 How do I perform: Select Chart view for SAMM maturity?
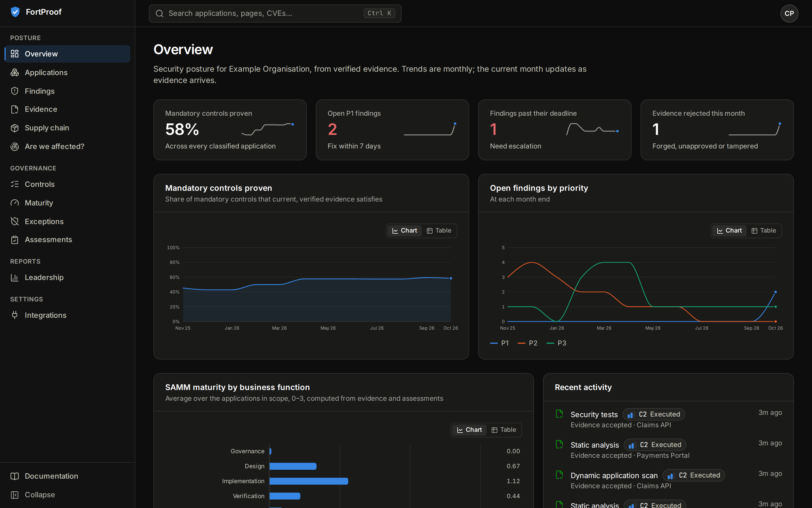click(x=469, y=430)
